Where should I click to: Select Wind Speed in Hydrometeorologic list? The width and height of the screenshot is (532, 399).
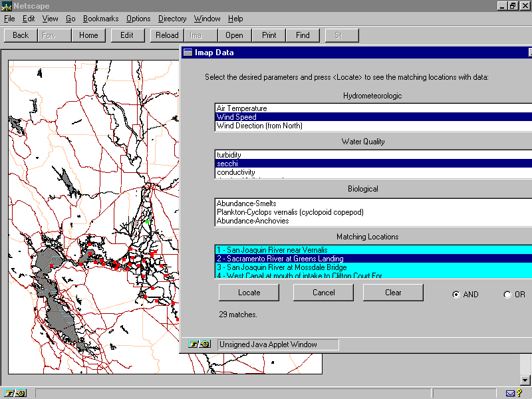coord(374,117)
